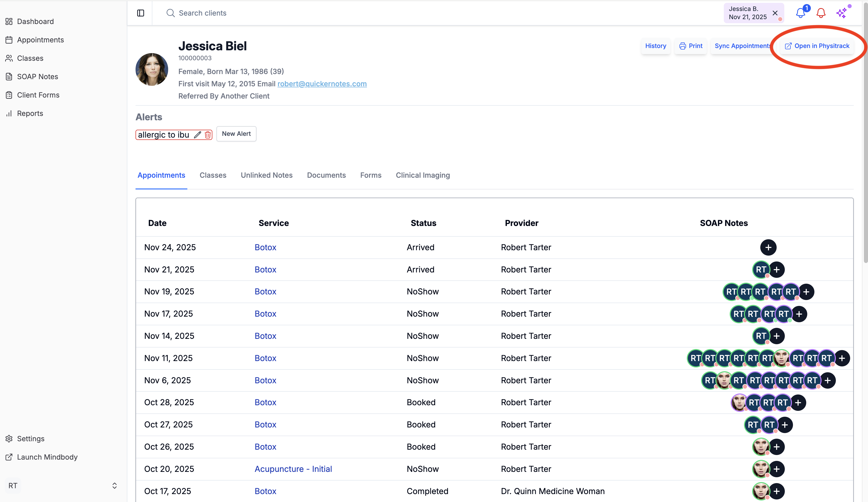Viewport: 868px width, 502px height.
Task: Click the blue notification bell with badge
Action: (x=800, y=13)
